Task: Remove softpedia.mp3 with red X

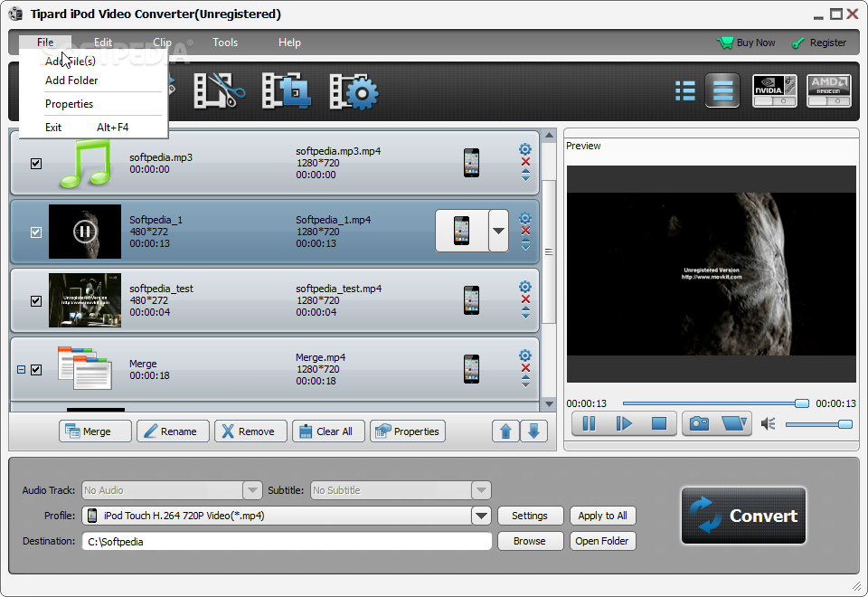Action: click(x=525, y=162)
